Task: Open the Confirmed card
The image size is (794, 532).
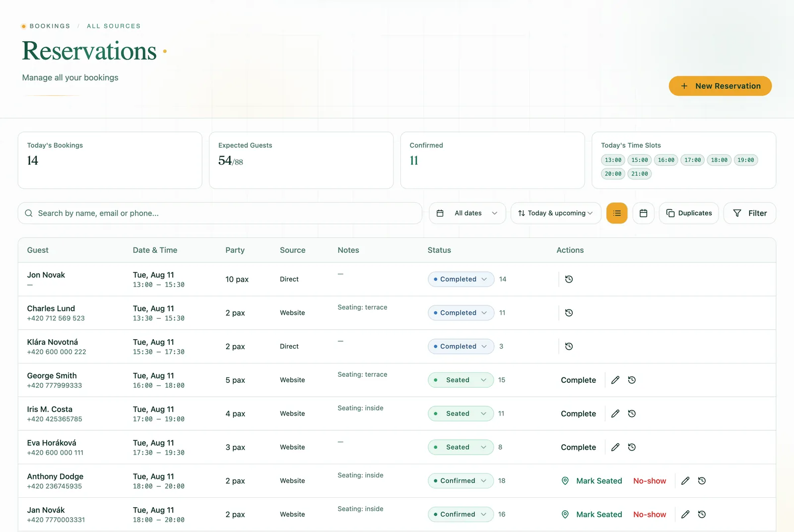Action: [x=492, y=160]
